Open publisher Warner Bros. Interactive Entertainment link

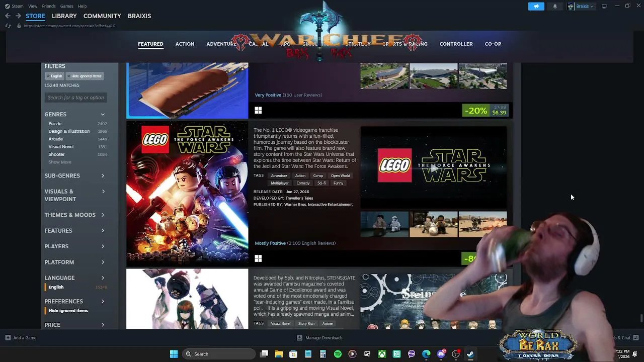pyautogui.click(x=318, y=205)
